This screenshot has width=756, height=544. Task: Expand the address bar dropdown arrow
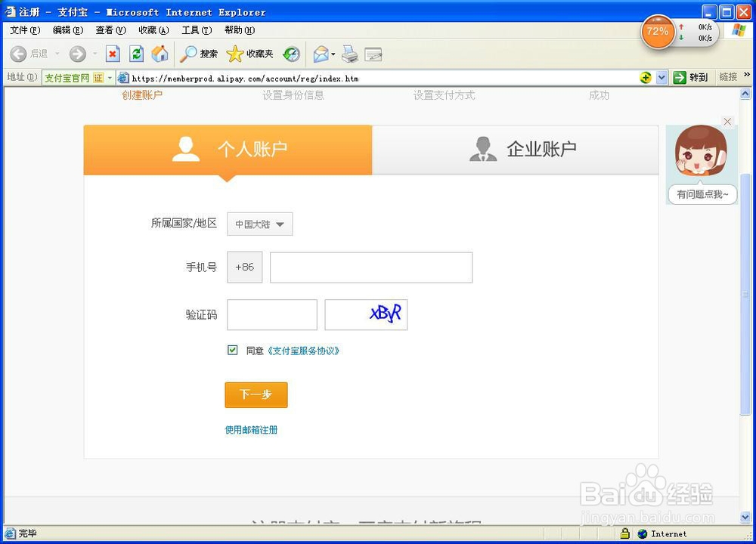click(661, 77)
